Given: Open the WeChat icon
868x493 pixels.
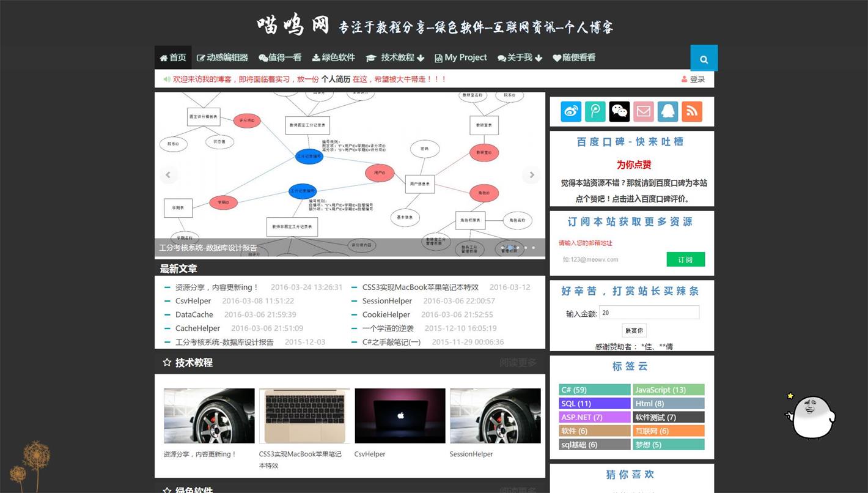Looking at the screenshot, I should [x=619, y=111].
